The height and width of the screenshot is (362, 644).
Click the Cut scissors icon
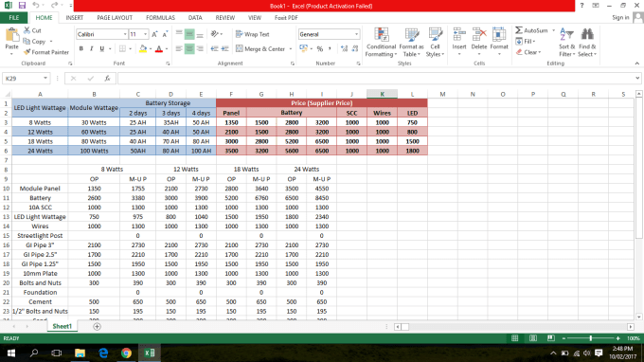pyautogui.click(x=27, y=30)
